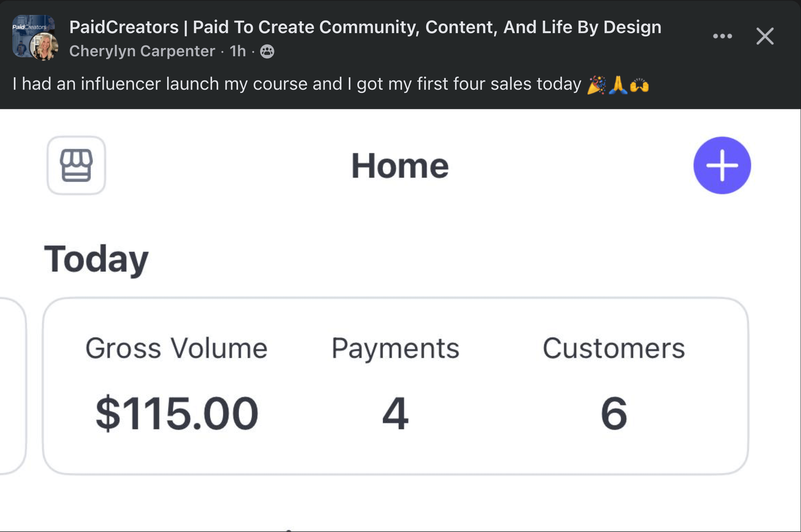Viewport: 801px width, 532px height.
Task: Click the praying hands emoji
Action: point(618,85)
